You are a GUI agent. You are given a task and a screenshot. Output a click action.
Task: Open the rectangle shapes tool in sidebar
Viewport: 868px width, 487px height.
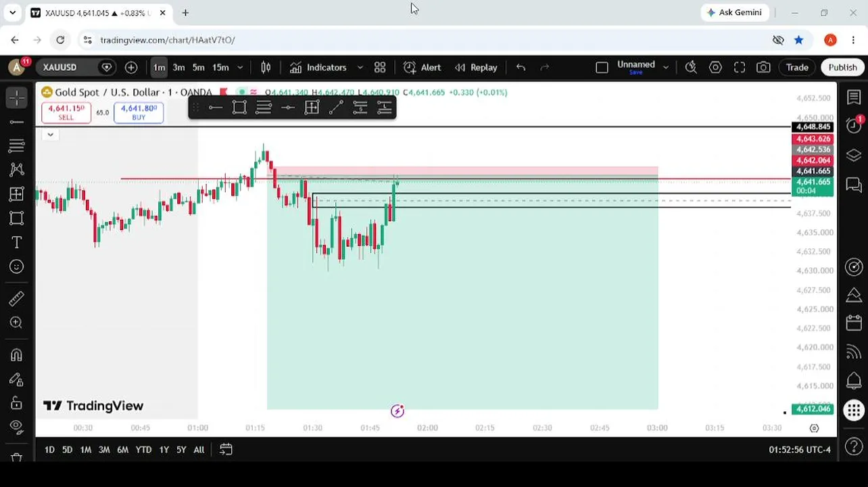[x=17, y=218]
